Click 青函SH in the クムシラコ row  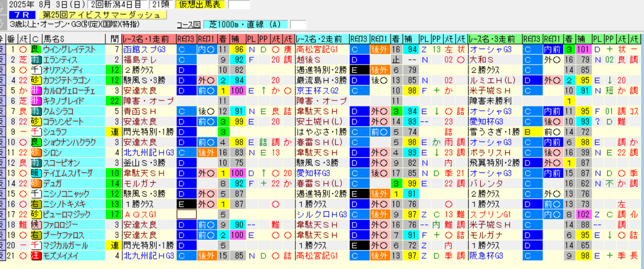139,111
